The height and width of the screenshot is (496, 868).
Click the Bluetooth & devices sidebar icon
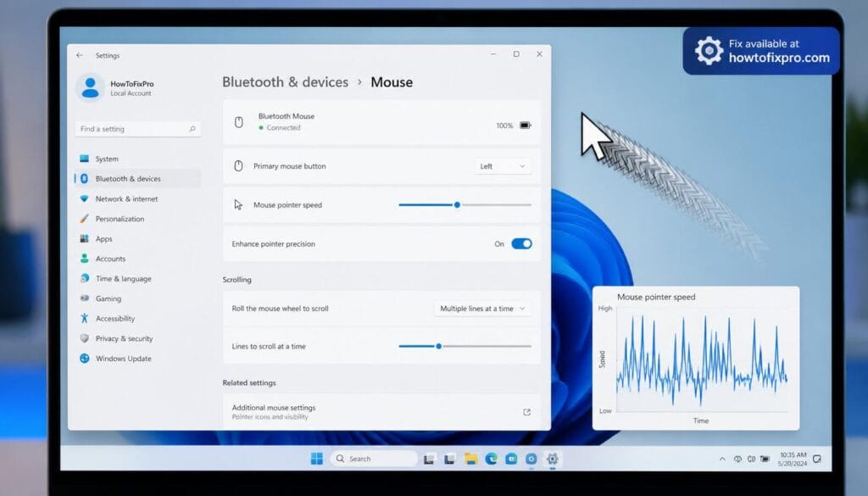click(84, 179)
